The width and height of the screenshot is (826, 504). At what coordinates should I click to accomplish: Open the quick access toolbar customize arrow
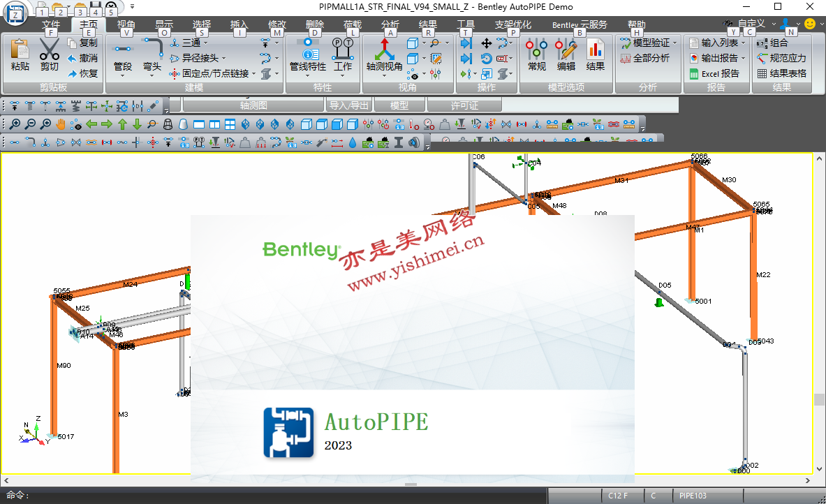point(132,7)
